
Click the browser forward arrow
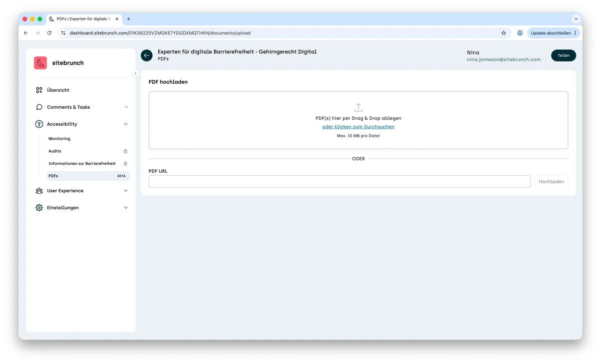coord(38,33)
